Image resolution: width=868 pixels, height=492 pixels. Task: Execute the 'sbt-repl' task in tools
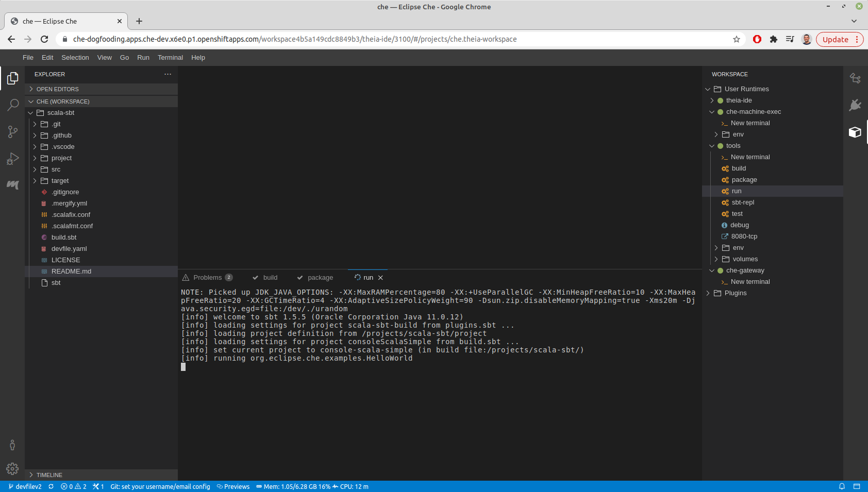pos(743,202)
